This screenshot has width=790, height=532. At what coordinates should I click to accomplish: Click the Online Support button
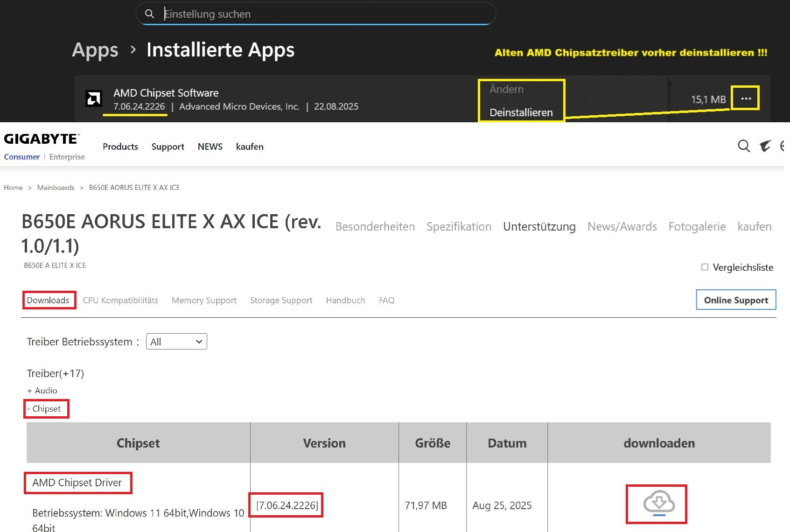(x=736, y=300)
